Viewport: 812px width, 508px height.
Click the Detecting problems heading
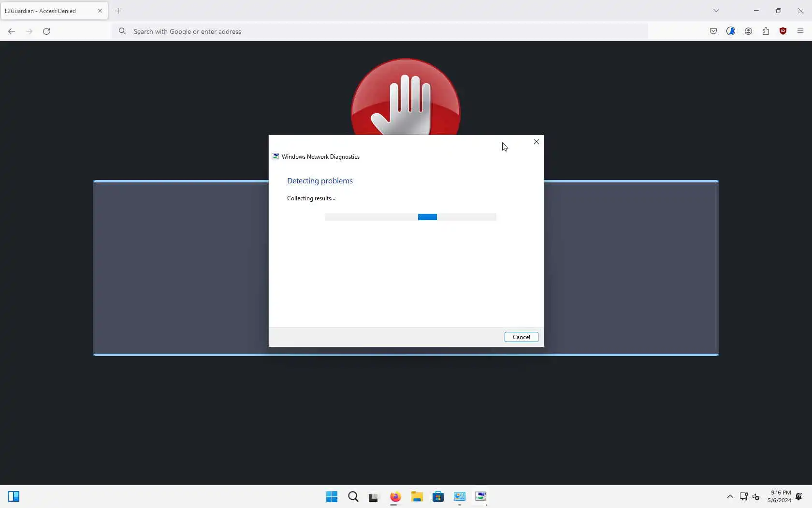click(x=320, y=181)
